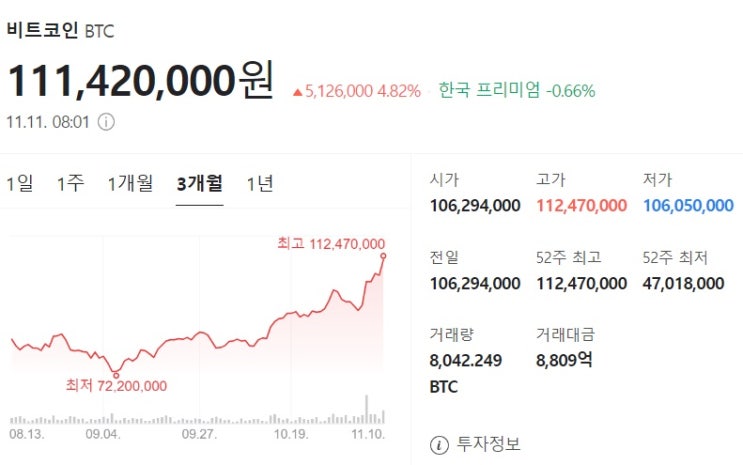Click the 111,420,000원 current price
This screenshot has width=743, height=465.
139,82
